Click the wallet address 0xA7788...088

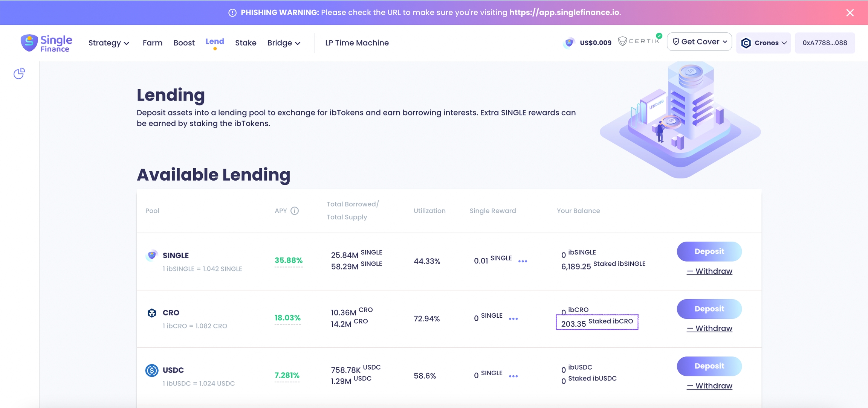tap(825, 43)
